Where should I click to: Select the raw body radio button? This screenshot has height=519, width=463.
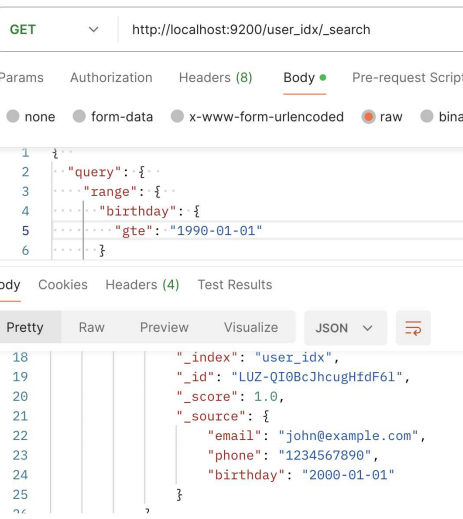[368, 117]
